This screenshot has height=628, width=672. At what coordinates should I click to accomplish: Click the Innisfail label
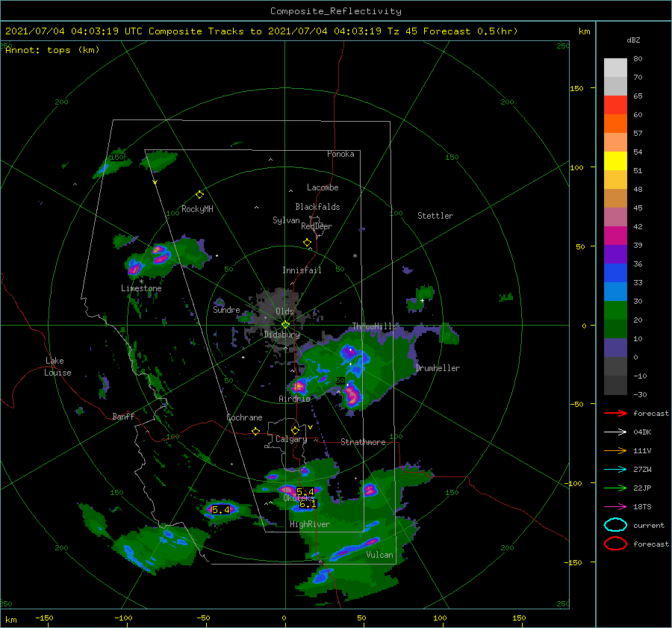click(x=302, y=270)
